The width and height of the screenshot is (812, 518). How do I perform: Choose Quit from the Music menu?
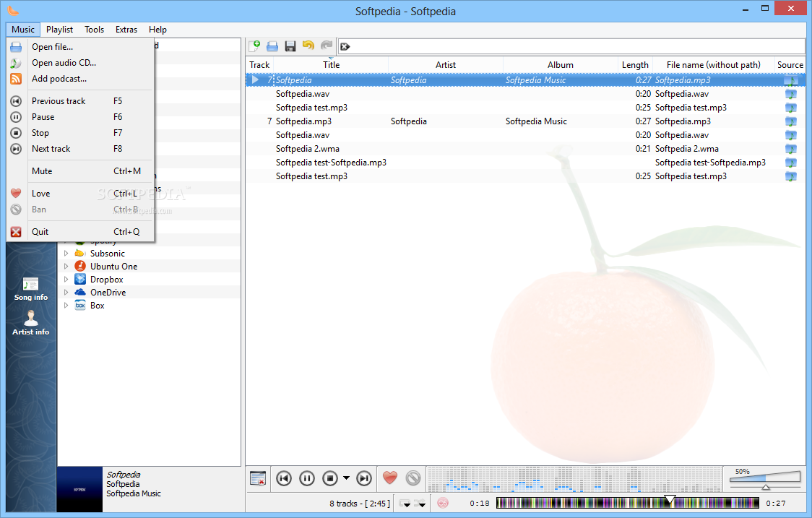[80, 231]
